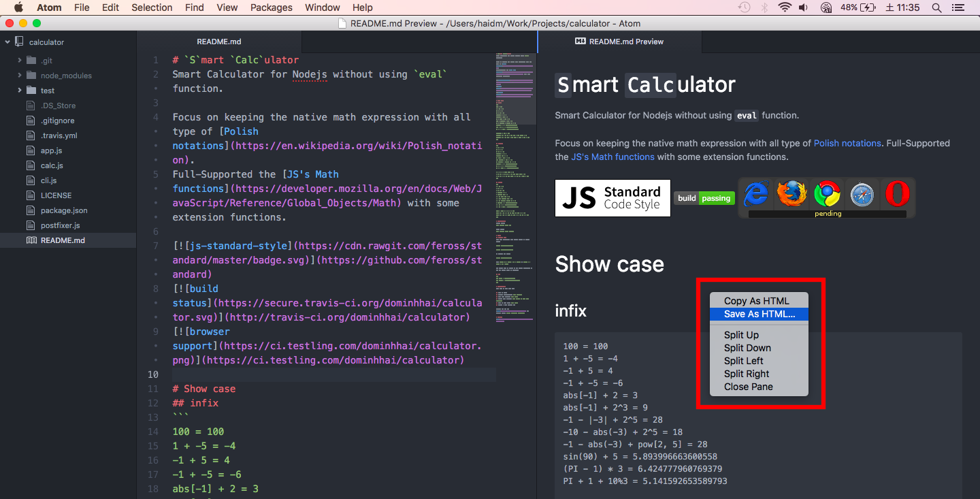Follow the Polish notations link
This screenshot has height=499, width=980.
(847, 143)
